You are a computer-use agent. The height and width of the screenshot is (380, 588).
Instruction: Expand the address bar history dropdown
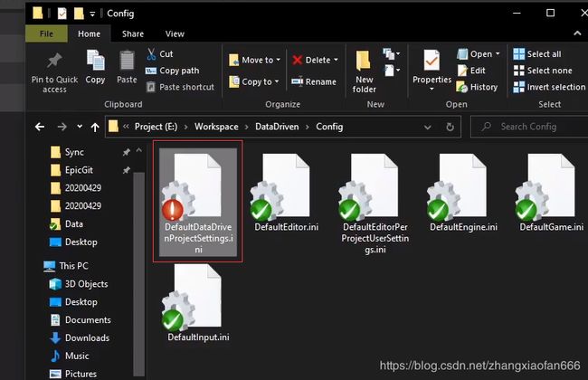tap(427, 128)
